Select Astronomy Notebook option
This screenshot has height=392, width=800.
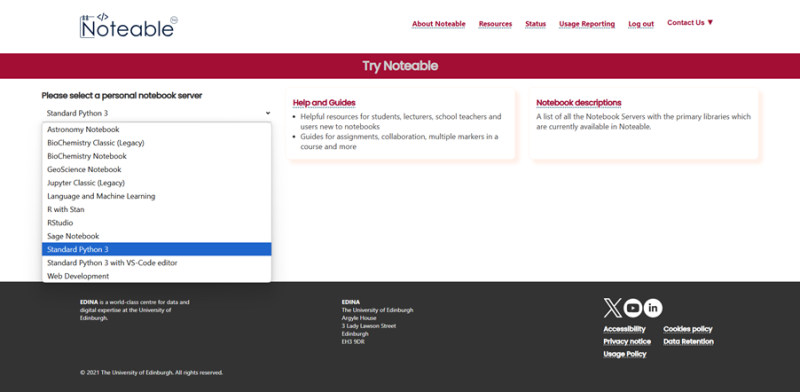(x=157, y=130)
